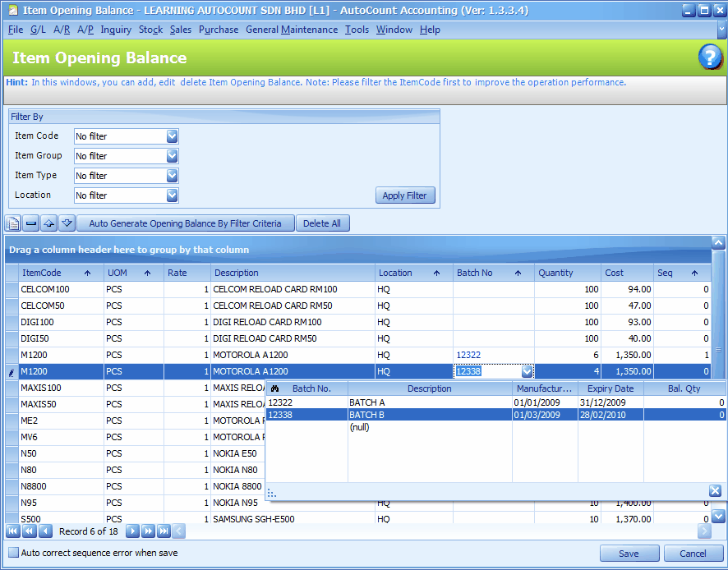Go to first record navigator button
The image size is (728, 570).
pyautogui.click(x=13, y=531)
